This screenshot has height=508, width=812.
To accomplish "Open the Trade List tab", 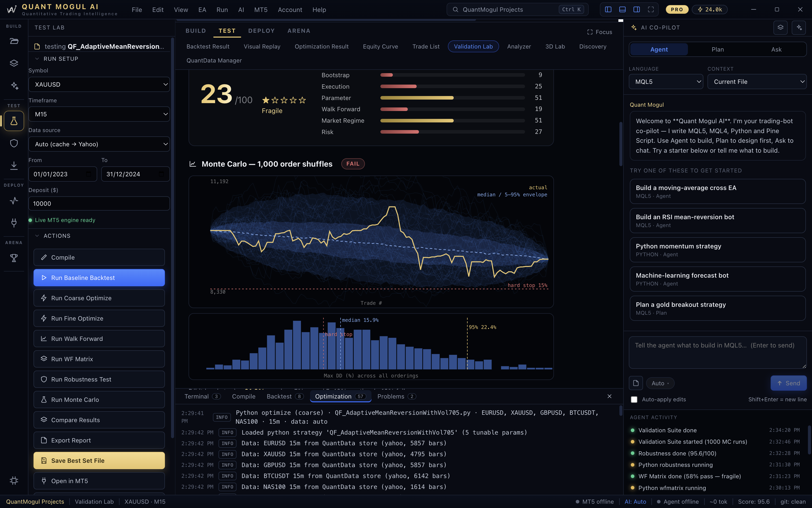I will [426, 46].
